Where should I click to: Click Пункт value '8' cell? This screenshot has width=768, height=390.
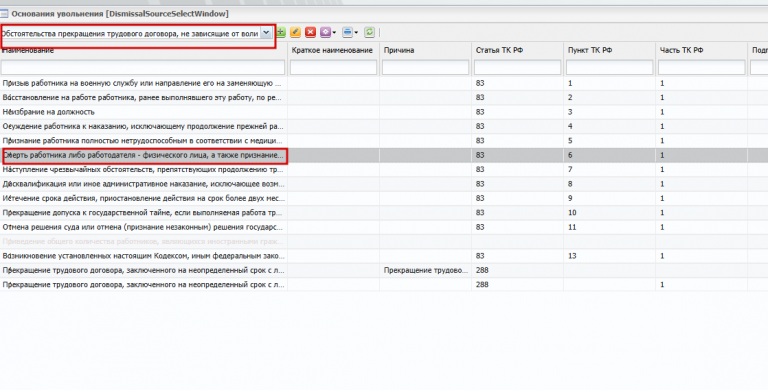coord(570,184)
